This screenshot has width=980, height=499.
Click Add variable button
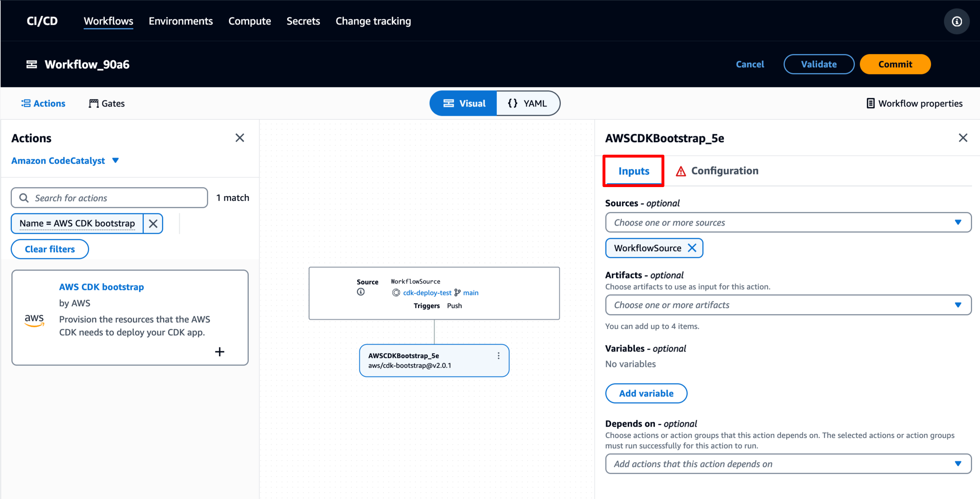pyautogui.click(x=646, y=393)
